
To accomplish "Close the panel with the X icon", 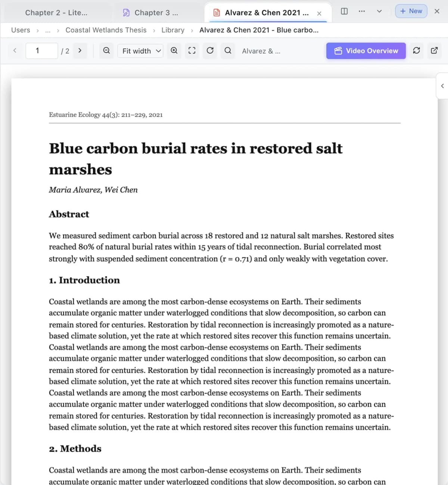I will (x=437, y=11).
